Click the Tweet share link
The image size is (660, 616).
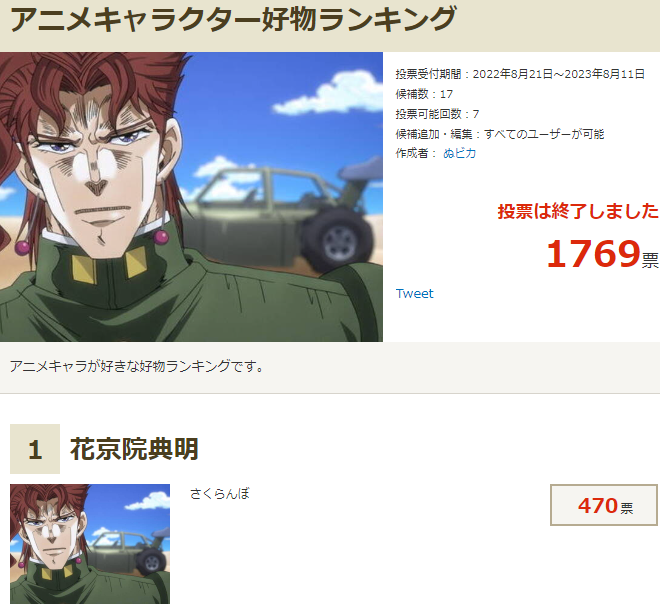coord(414,293)
